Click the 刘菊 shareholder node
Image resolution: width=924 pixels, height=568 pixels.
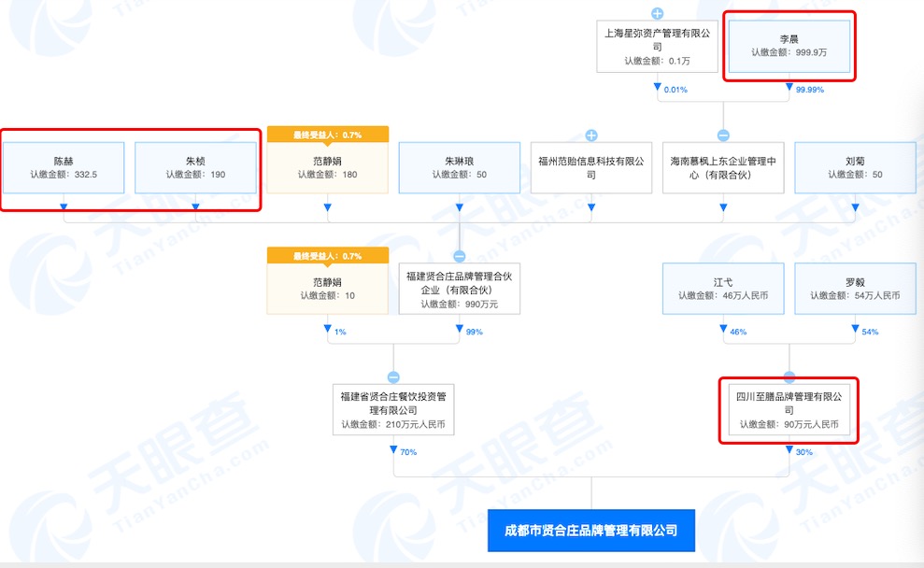[x=855, y=168]
